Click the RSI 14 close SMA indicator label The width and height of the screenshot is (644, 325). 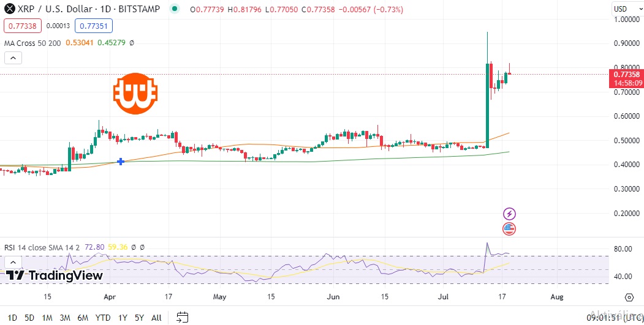(x=43, y=247)
